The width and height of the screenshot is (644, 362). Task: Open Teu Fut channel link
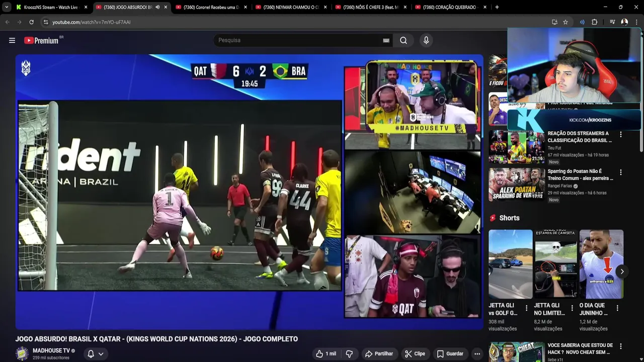(554, 148)
